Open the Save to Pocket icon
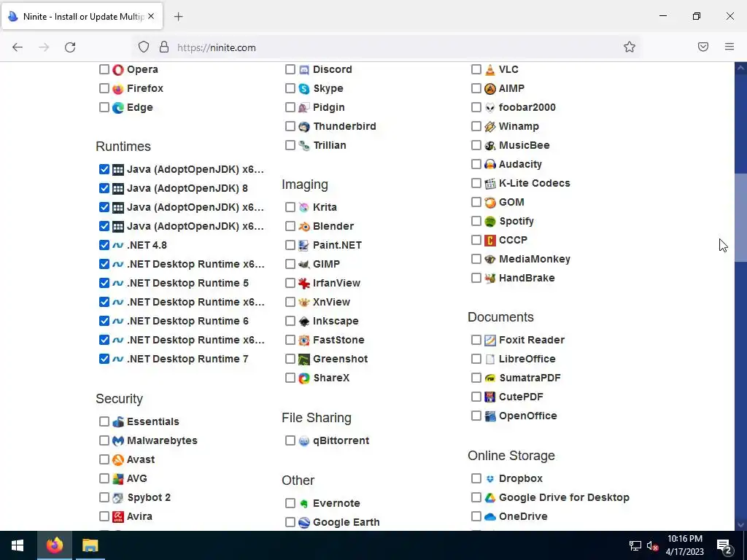This screenshot has height=560, width=747. [703, 47]
